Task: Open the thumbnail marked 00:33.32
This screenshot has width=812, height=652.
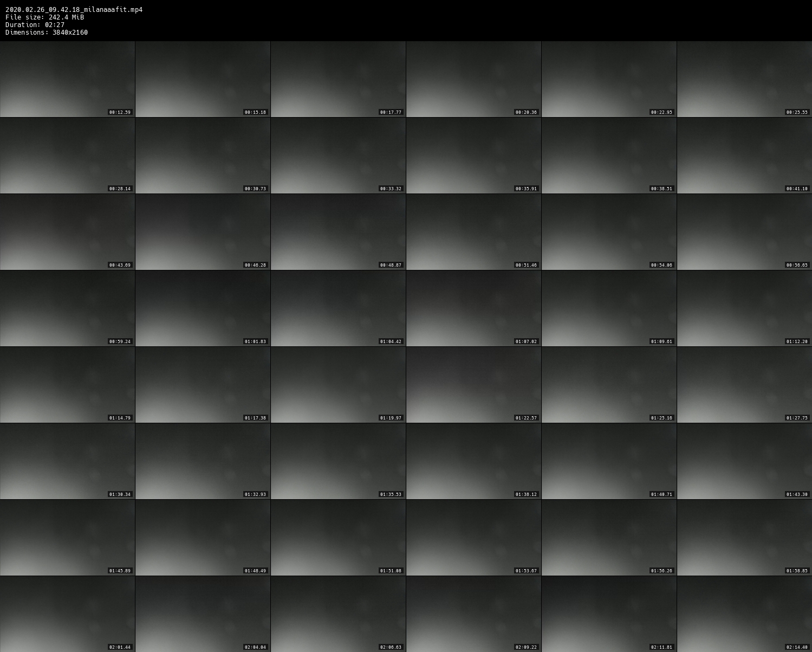Action: (338, 156)
